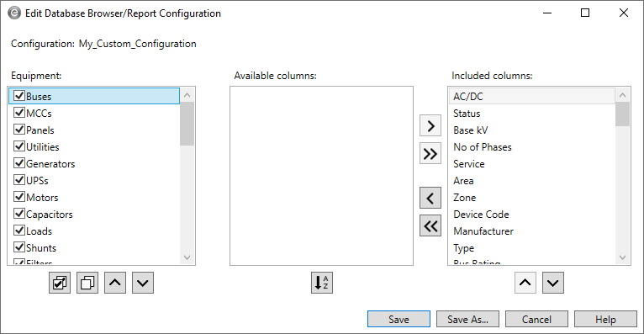Remove all columns with double left arrow
This screenshot has width=644, height=334.
pyautogui.click(x=430, y=225)
